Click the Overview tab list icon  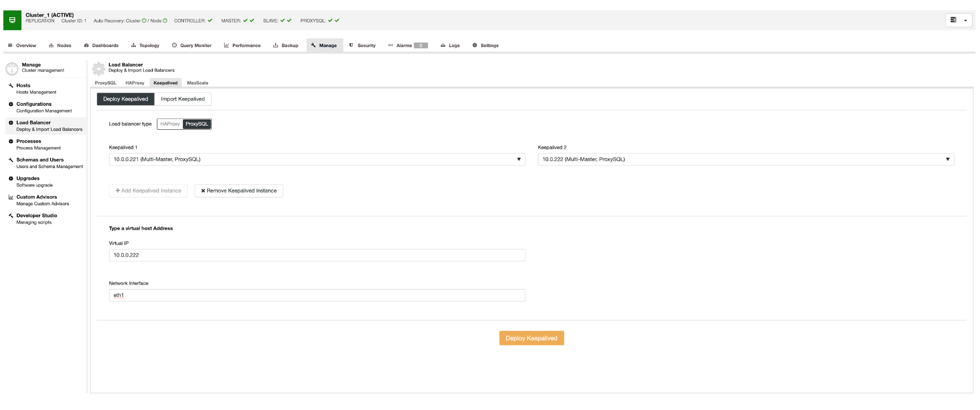coord(10,46)
